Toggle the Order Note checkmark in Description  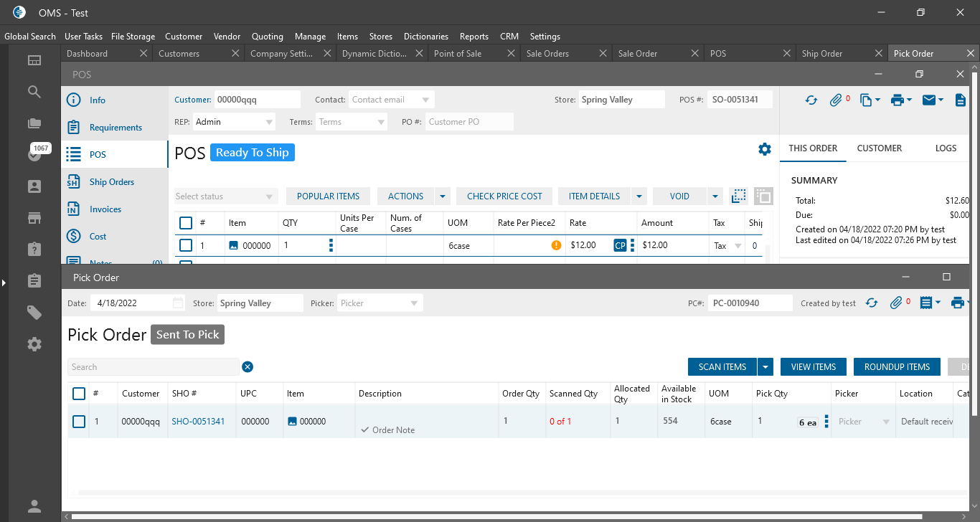coord(365,430)
